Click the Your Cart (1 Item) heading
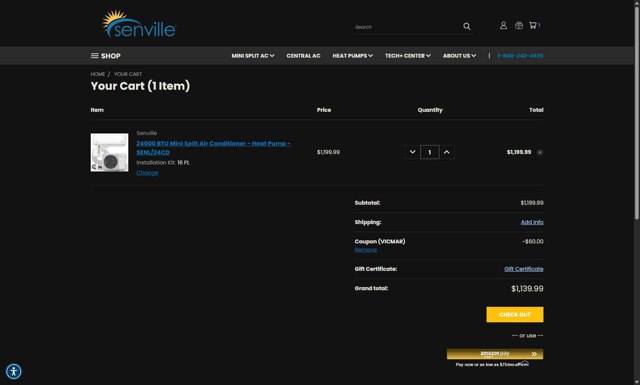 tap(140, 86)
